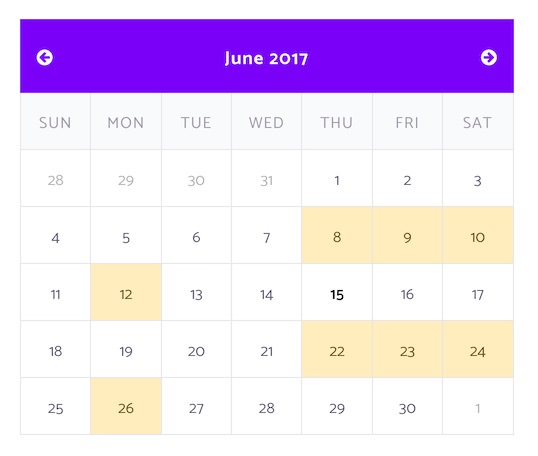Click the WED column header
This screenshot has height=456, width=538.
coord(267,121)
